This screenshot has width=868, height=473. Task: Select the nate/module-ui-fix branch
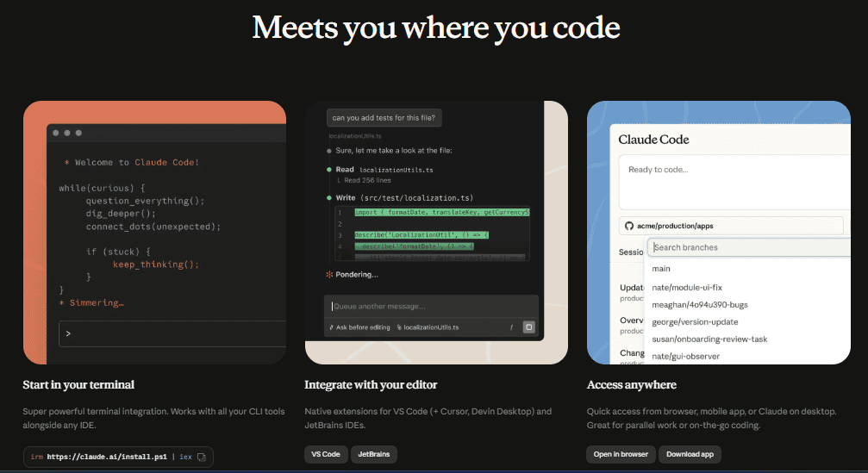coord(687,288)
